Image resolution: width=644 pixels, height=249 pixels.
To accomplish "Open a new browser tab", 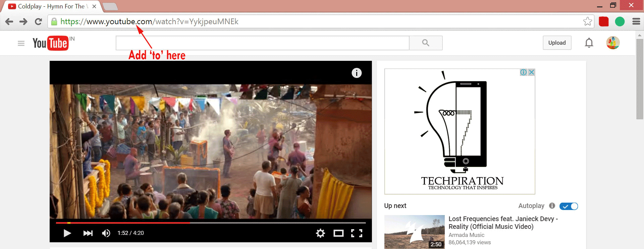I will 110,6.
